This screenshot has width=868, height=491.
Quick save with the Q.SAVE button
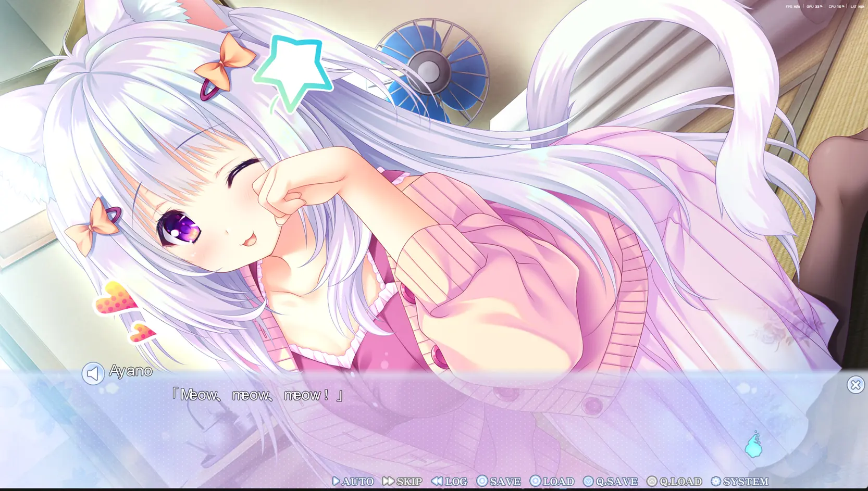click(x=610, y=481)
